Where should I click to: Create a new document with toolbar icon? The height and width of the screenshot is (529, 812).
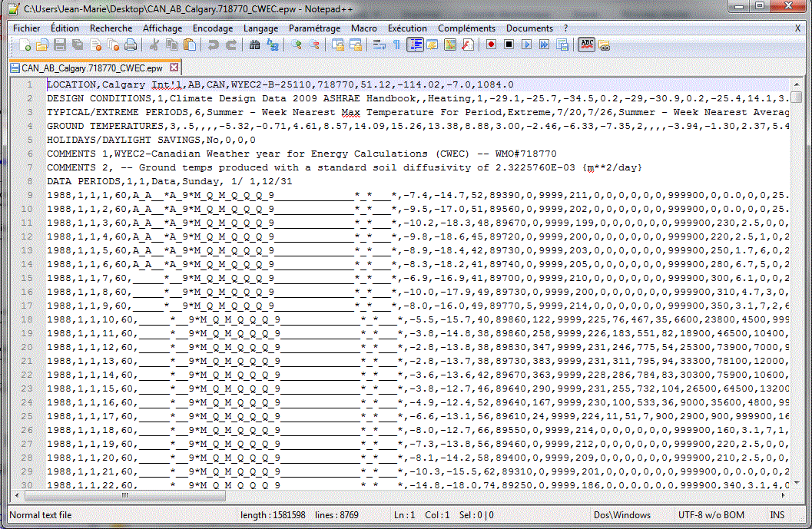[24, 45]
